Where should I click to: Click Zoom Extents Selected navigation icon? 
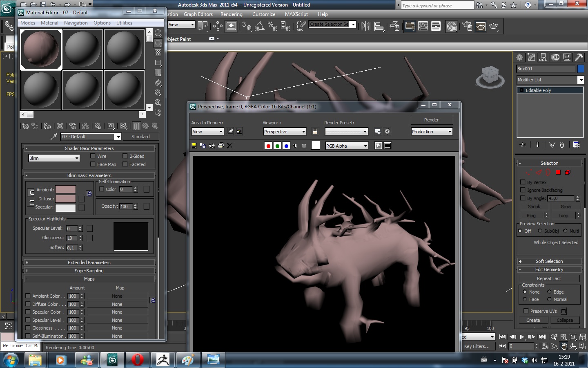click(573, 337)
